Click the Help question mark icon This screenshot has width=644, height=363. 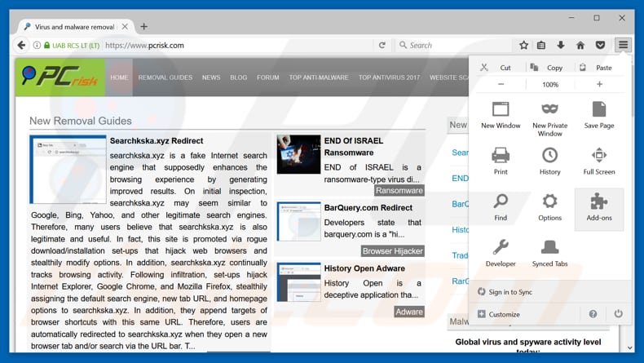point(593,314)
